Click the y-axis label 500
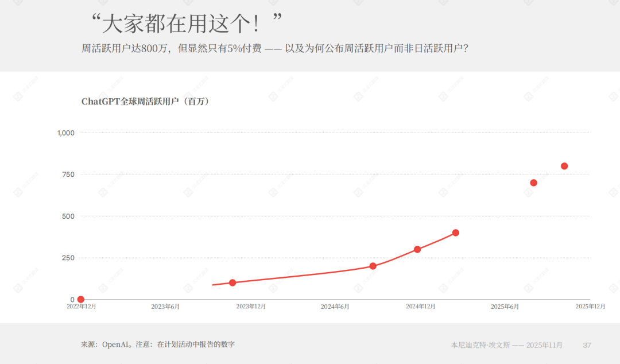 [68, 216]
